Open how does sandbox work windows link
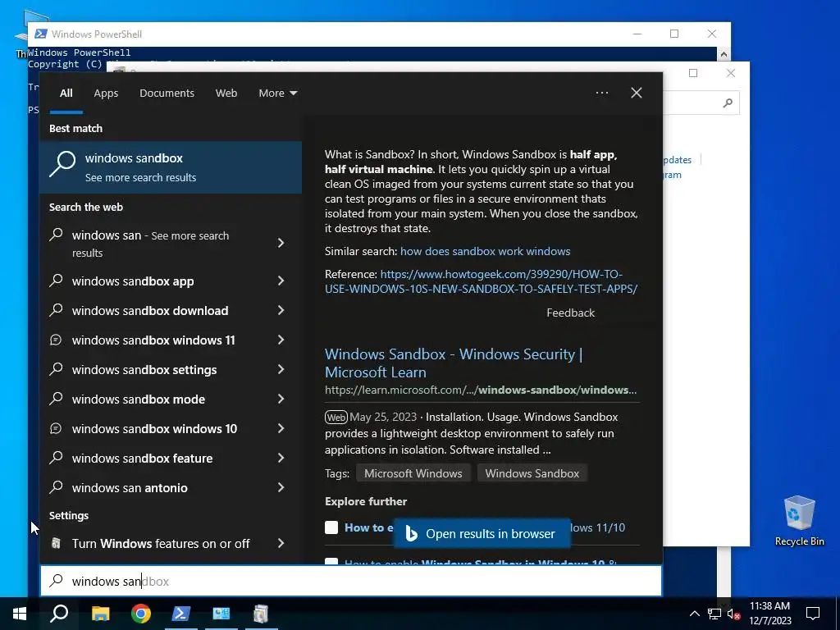 [x=485, y=251]
